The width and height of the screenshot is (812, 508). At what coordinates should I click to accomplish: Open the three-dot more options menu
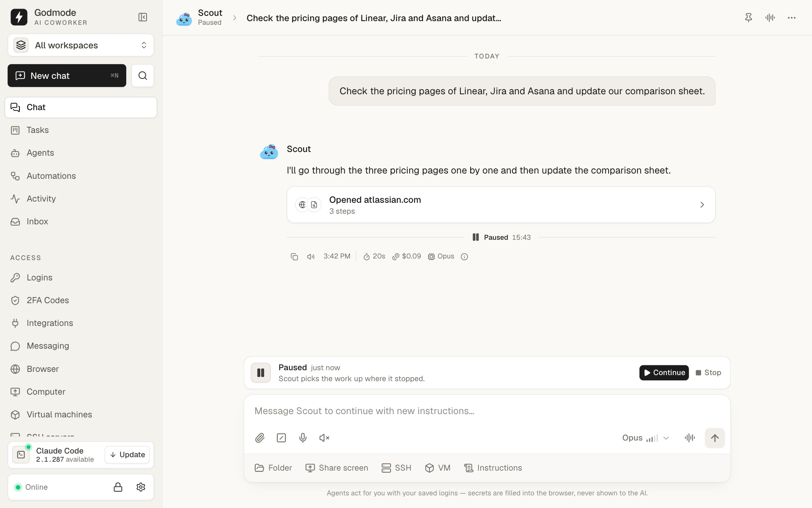pyautogui.click(x=791, y=17)
